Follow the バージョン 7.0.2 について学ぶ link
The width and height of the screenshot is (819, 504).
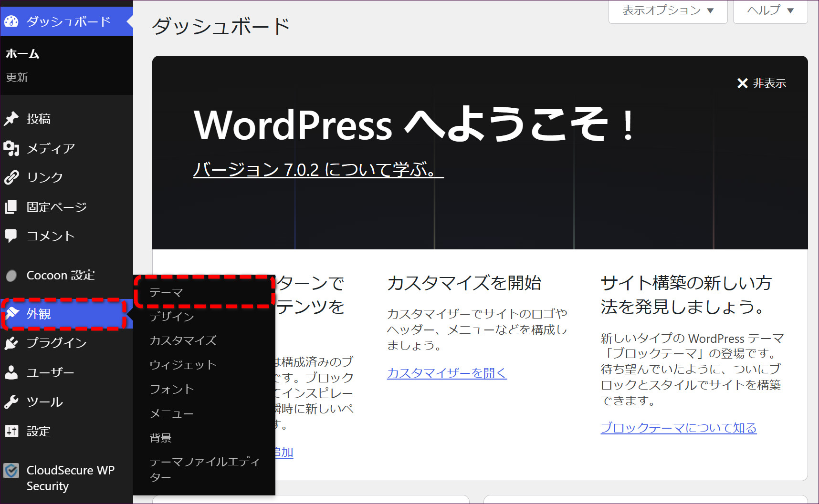[318, 169]
